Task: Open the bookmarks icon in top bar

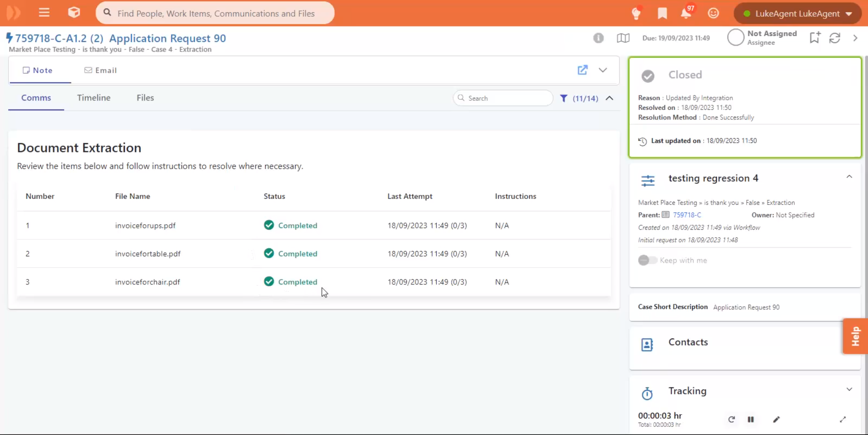Action: [662, 14]
